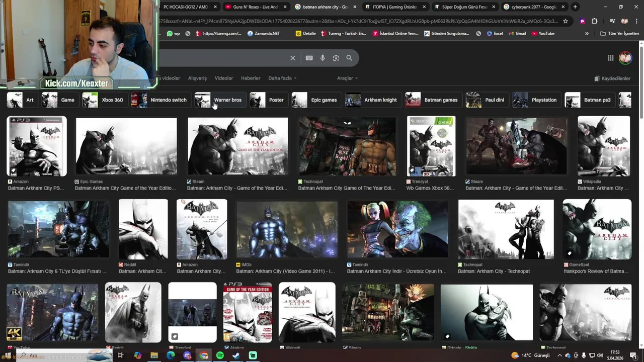Open the Epic Games Batman Arkham City image
The width and height of the screenshot is (644, 362).
[126, 146]
